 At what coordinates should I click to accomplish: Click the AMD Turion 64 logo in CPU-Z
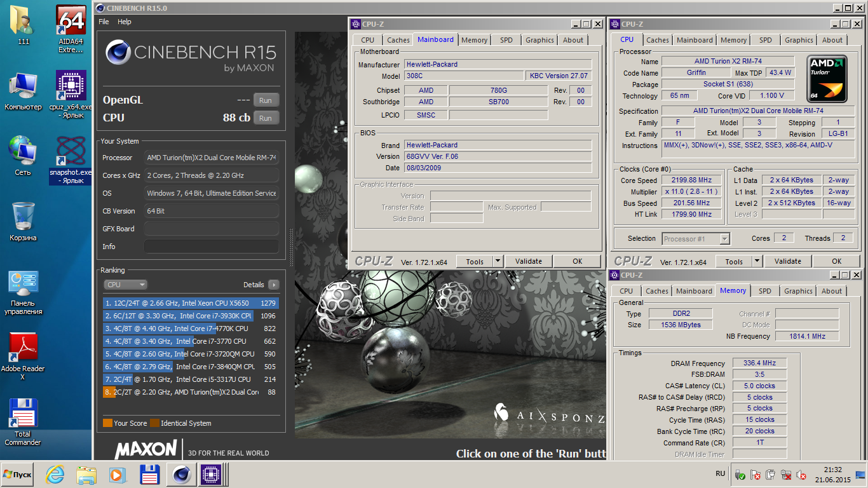click(827, 79)
